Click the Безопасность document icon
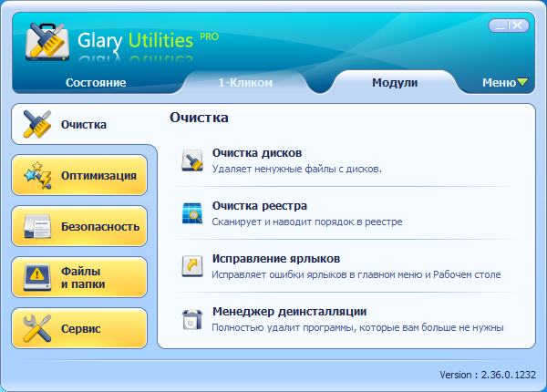The image size is (547, 392). [37, 226]
